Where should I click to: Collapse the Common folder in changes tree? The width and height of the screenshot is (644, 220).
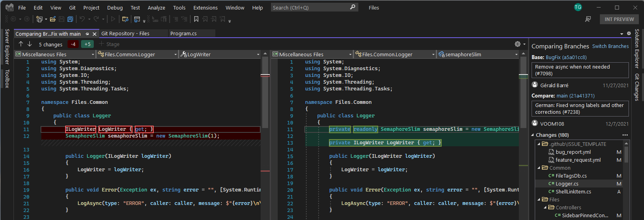tap(539, 168)
